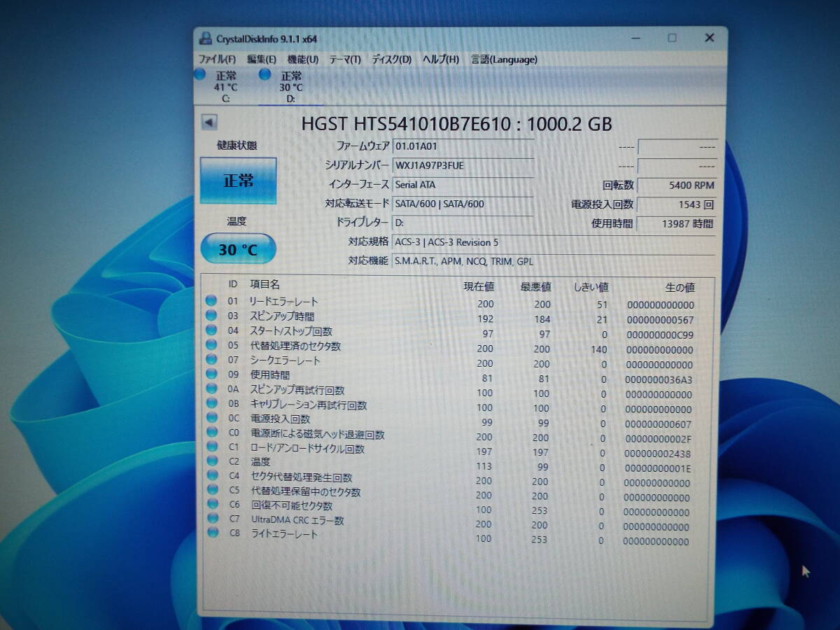Select the UltraDMA CRC エラー数 attribute name
Image resolution: width=840 pixels, height=630 pixels.
point(297,520)
